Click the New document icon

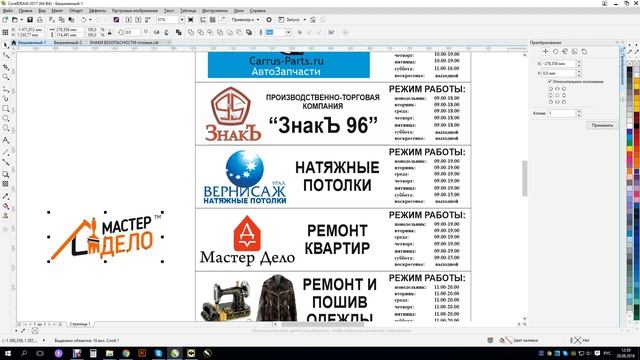tap(5, 20)
